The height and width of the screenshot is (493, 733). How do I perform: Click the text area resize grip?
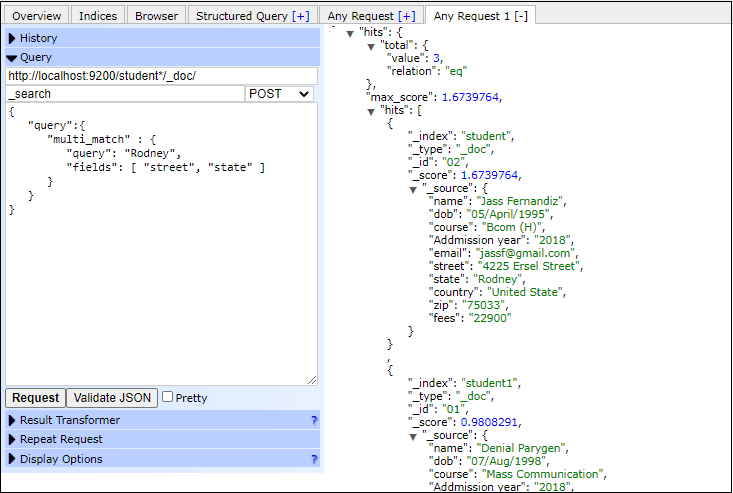coord(312,380)
